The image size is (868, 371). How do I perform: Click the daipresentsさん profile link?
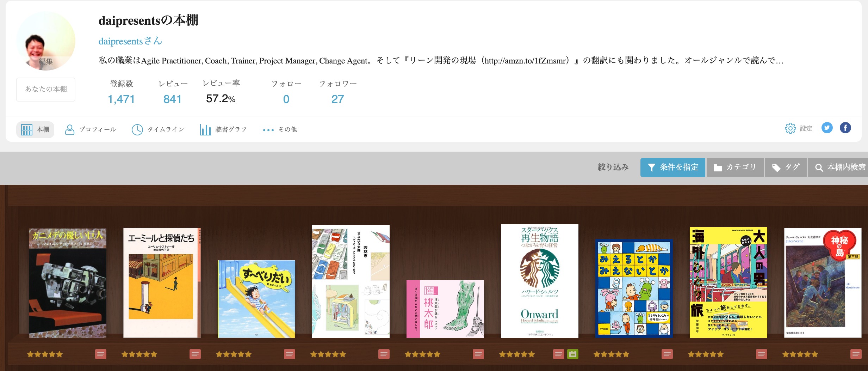tap(130, 41)
